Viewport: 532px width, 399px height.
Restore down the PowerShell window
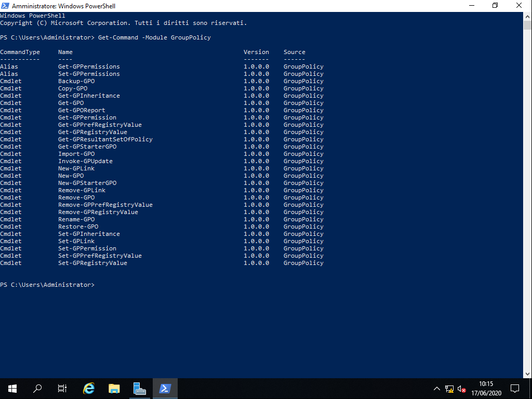pos(496,6)
